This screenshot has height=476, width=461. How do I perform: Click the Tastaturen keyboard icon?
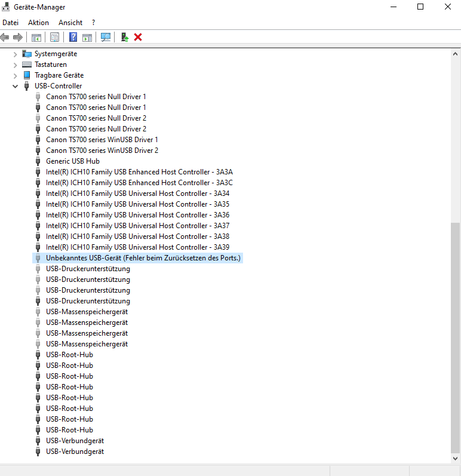coord(27,65)
